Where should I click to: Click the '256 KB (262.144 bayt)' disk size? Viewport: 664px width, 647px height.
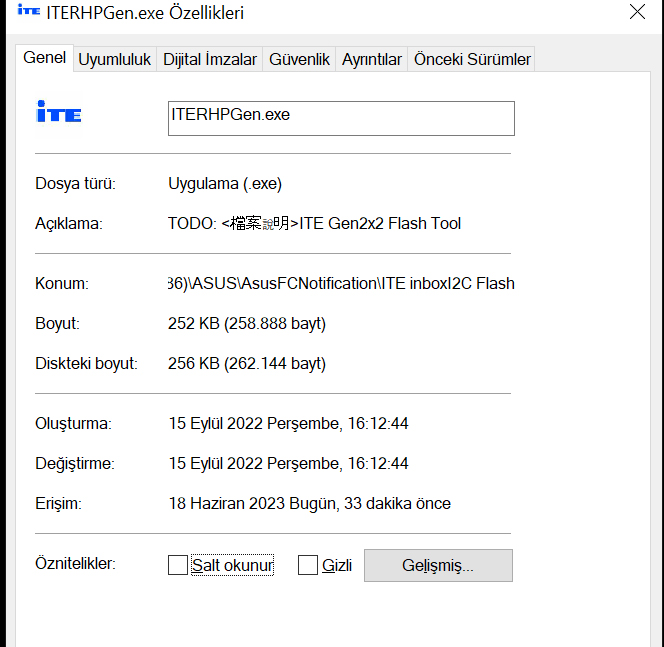click(247, 363)
